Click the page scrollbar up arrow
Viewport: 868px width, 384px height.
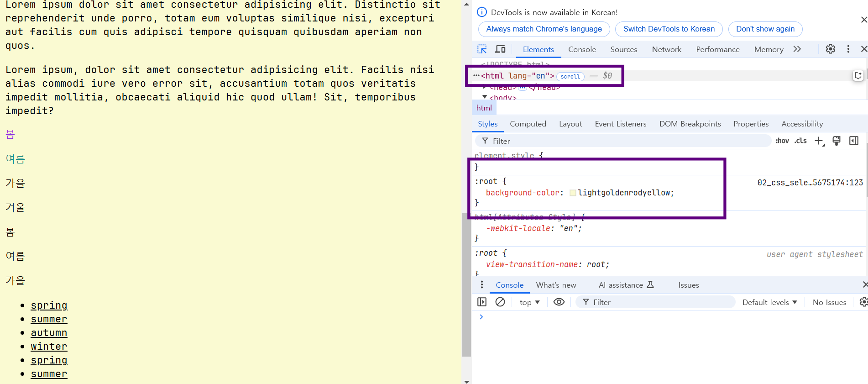[466, 4]
